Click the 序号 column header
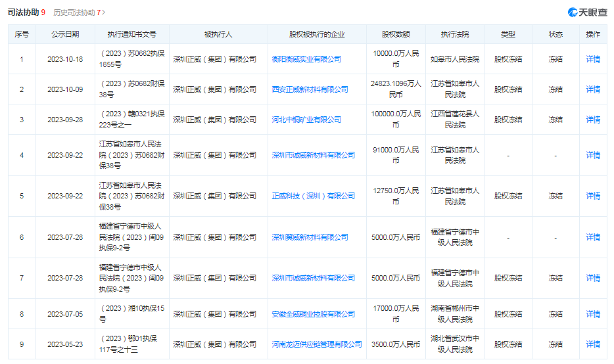The width and height of the screenshot is (614, 364). (22, 34)
